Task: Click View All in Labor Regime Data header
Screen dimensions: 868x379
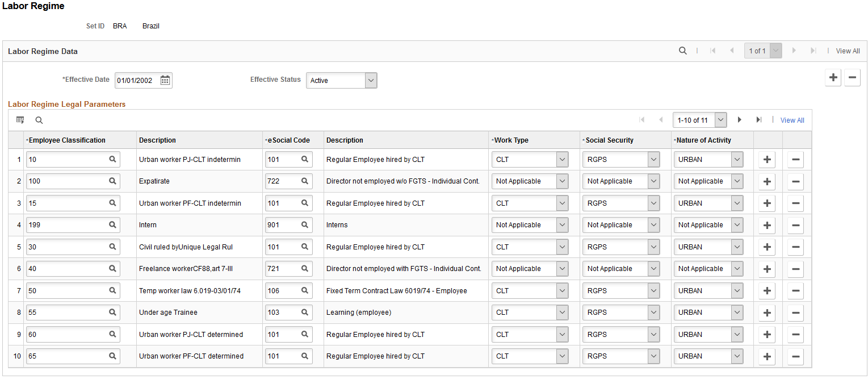Action: [x=848, y=51]
